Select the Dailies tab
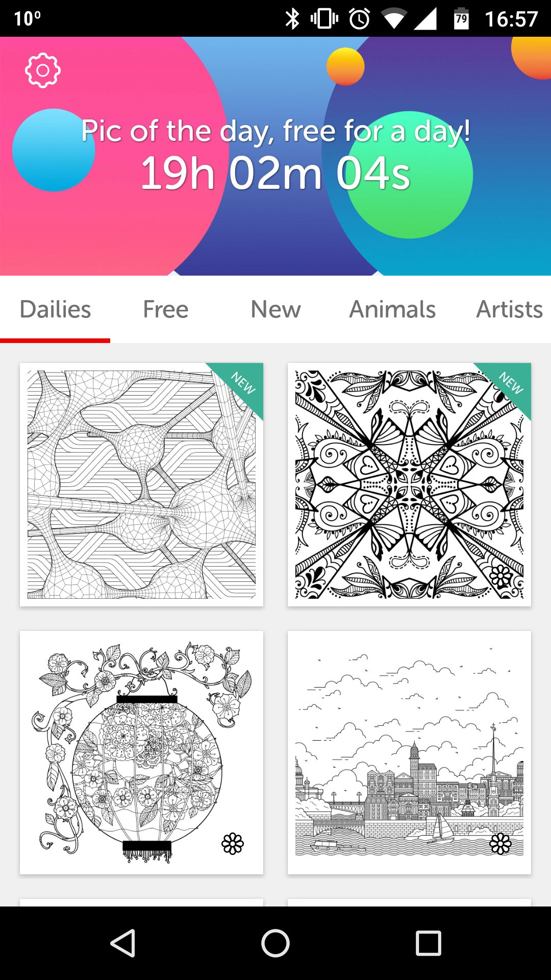 pyautogui.click(x=55, y=309)
